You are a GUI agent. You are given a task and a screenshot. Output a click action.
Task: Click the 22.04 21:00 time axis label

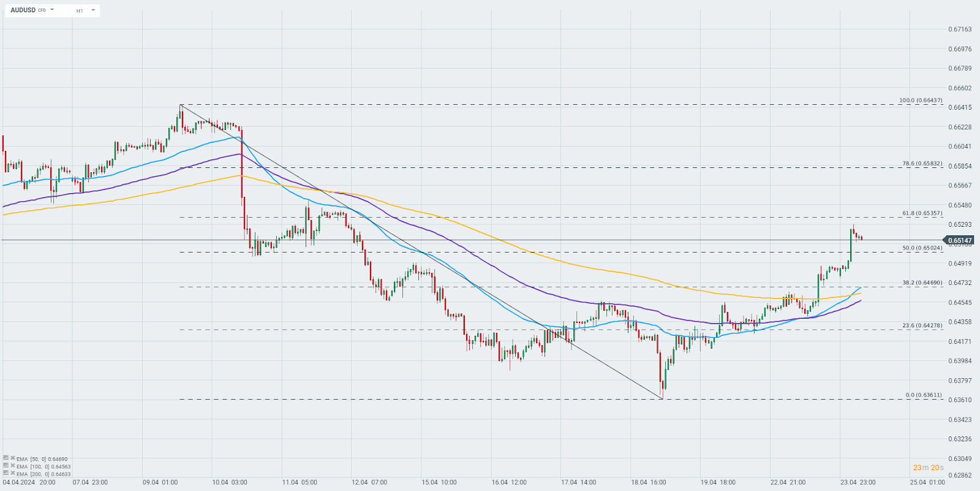click(788, 482)
